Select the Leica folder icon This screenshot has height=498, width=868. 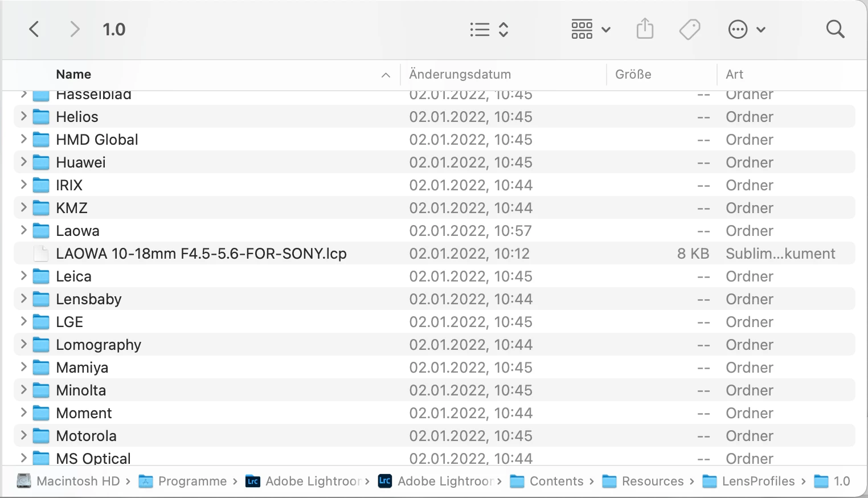pos(41,276)
